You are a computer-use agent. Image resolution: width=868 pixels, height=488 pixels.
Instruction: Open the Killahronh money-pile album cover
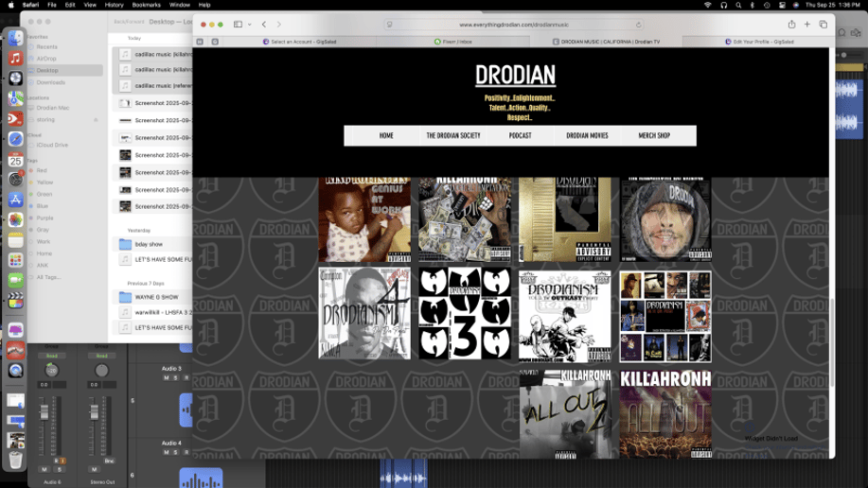point(465,219)
